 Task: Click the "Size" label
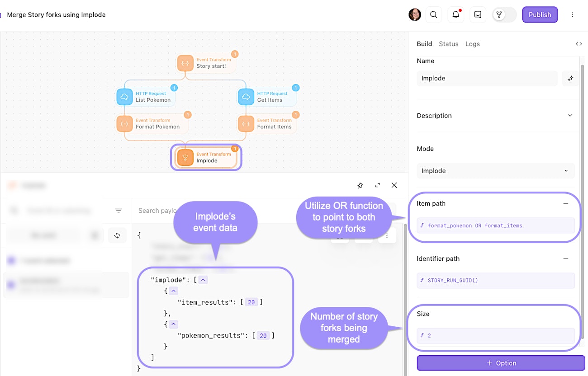(423, 314)
